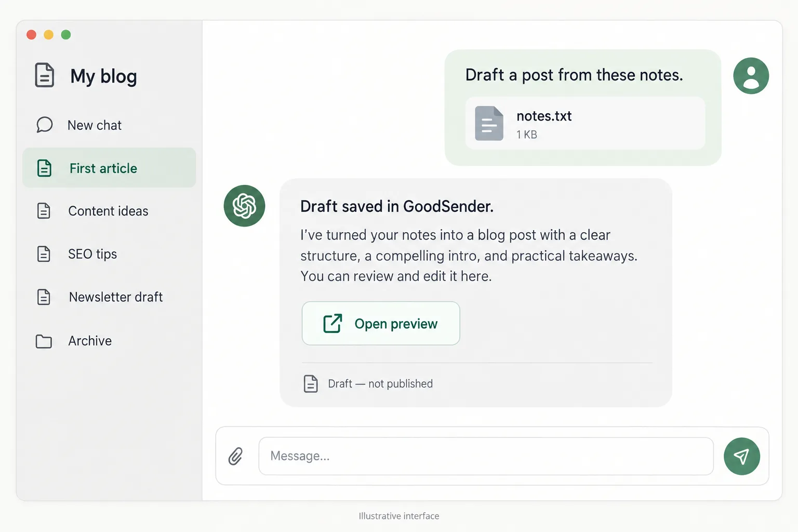The width and height of the screenshot is (798, 532).
Task: Click the 'Draft a post from these notes.' message
Action: pyautogui.click(x=574, y=75)
